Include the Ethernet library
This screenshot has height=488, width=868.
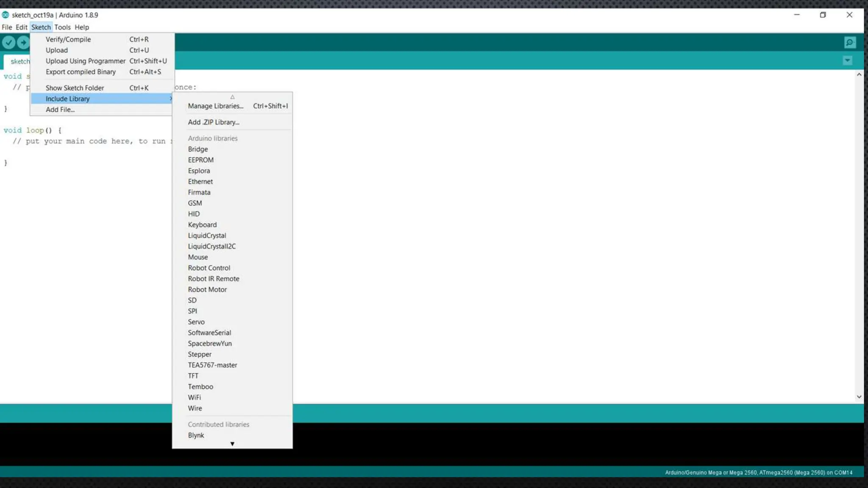pyautogui.click(x=232, y=182)
